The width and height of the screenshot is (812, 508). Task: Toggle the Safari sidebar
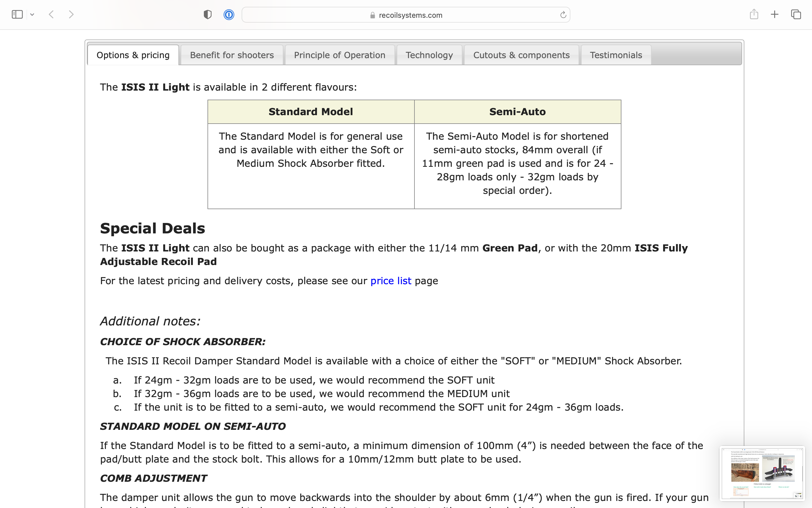tap(17, 14)
